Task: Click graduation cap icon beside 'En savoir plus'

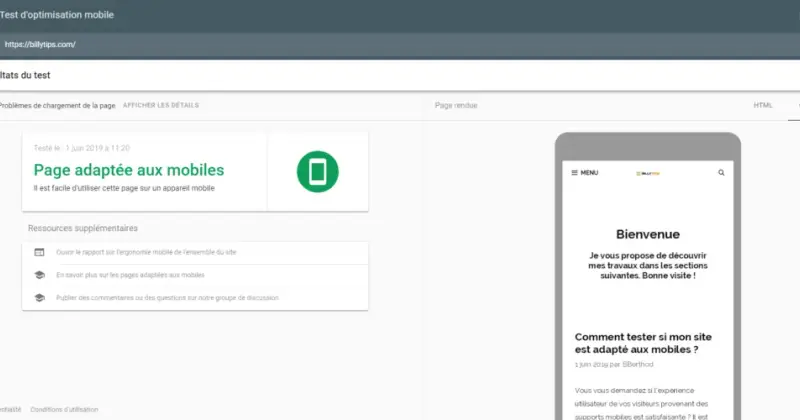Action: pos(39,275)
